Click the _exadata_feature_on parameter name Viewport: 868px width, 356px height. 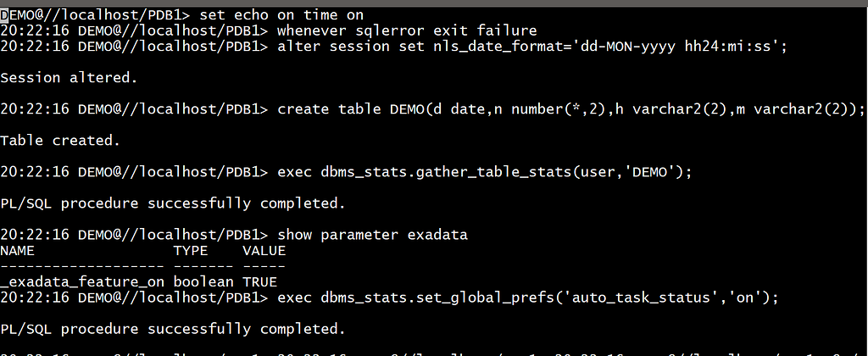[x=82, y=282]
